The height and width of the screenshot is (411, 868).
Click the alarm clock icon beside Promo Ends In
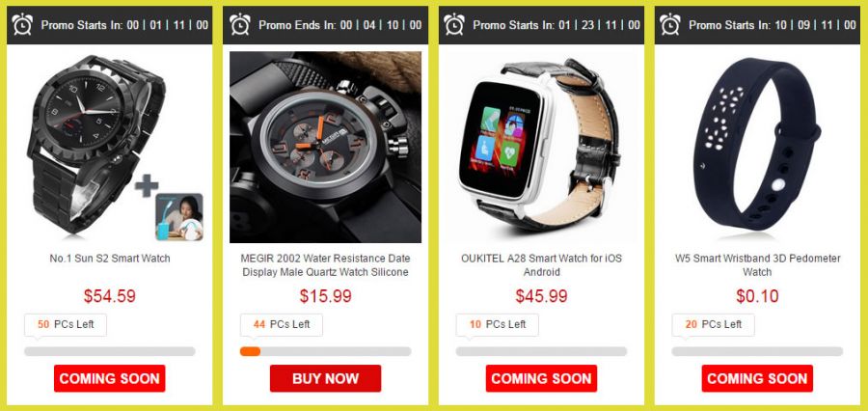tap(240, 24)
